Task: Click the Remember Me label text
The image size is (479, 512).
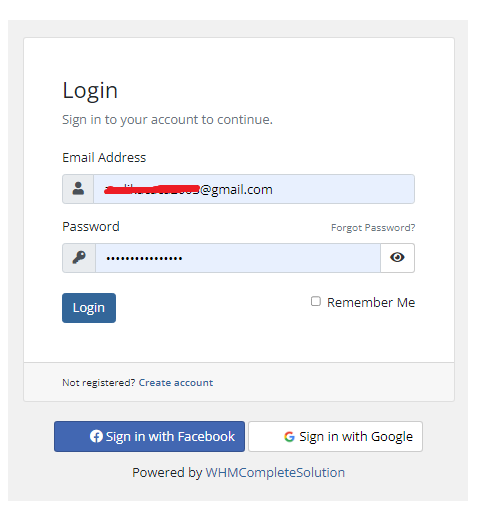Action: (x=371, y=302)
